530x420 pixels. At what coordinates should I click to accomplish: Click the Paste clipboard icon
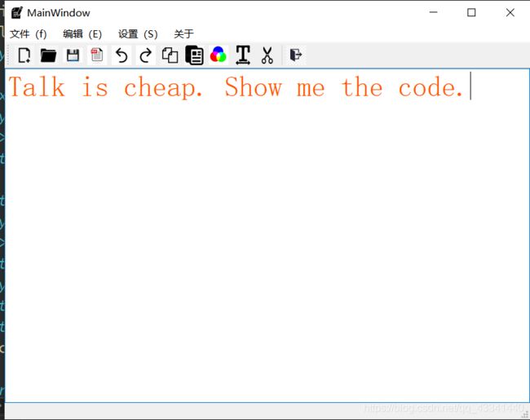coord(194,55)
